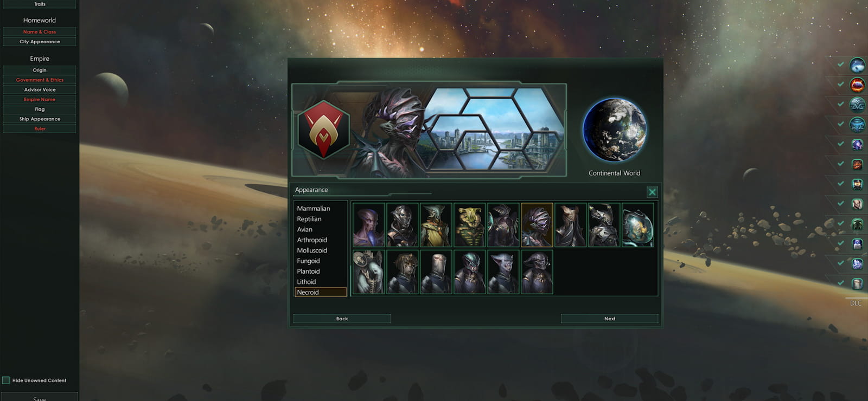Enable Hide Unowned Content checkbox
This screenshot has width=868, height=401.
click(x=6, y=380)
